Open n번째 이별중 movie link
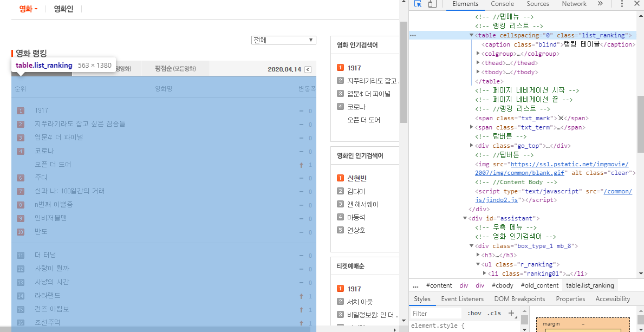This screenshot has height=332, width=644. [x=54, y=204]
